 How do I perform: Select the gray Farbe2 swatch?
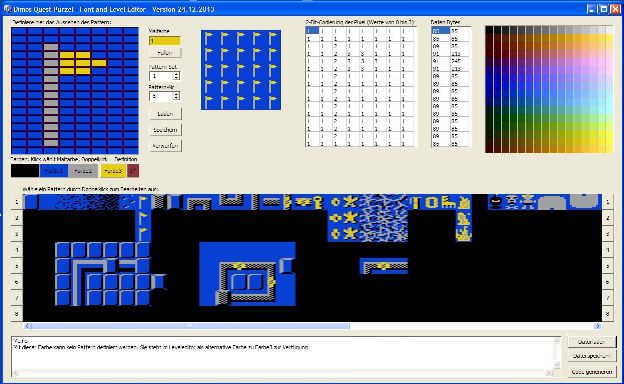[83, 171]
